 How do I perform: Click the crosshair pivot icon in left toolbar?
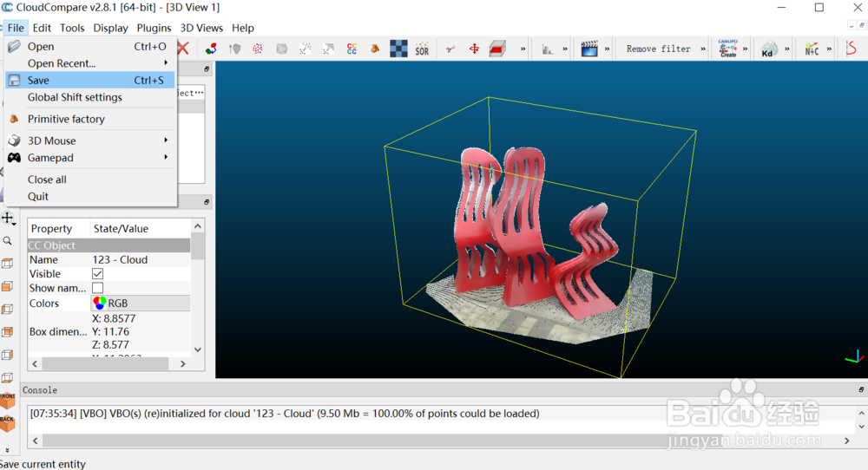coord(8,219)
